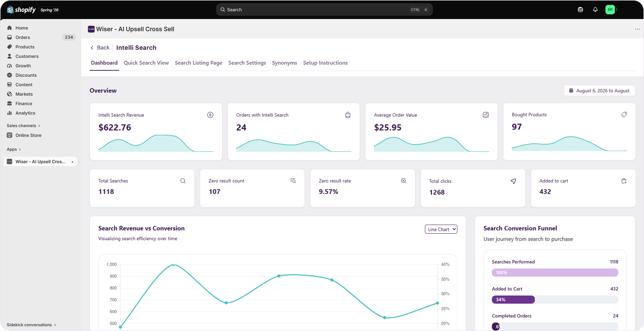Screen dimensions: 644x331
Task: Click the magnifier icon on Total Searches
Action: [183, 181]
